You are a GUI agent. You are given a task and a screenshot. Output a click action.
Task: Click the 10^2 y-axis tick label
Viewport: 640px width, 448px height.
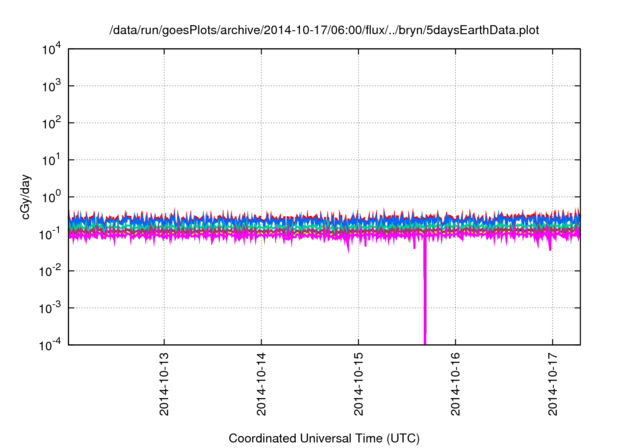(51, 123)
